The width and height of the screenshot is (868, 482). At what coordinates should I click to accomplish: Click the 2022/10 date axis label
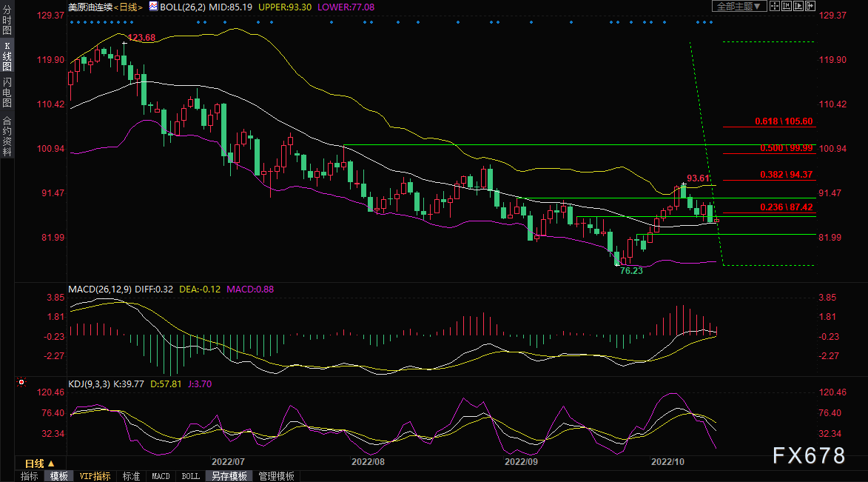coord(667,461)
